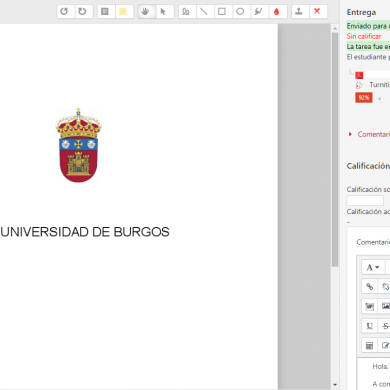
Task: Click the scrollbar up arrow
Action: (x=335, y=29)
